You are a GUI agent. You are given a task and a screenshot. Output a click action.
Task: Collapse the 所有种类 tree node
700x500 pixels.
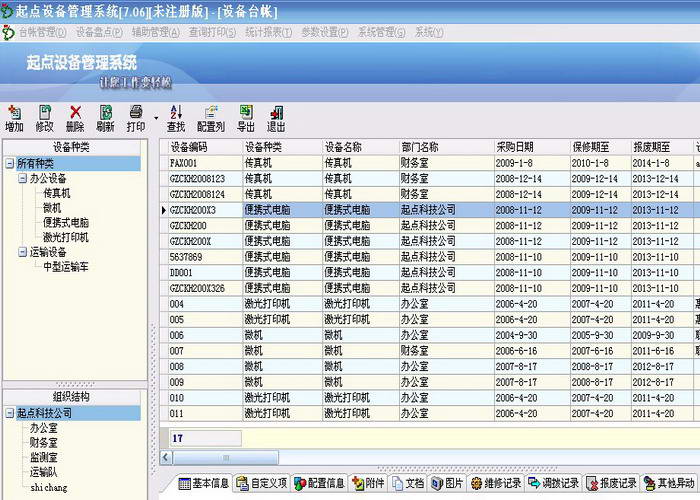10,163
